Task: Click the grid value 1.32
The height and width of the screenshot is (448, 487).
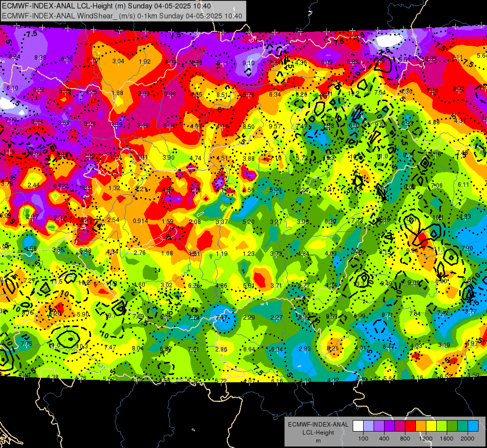Action: (114, 188)
